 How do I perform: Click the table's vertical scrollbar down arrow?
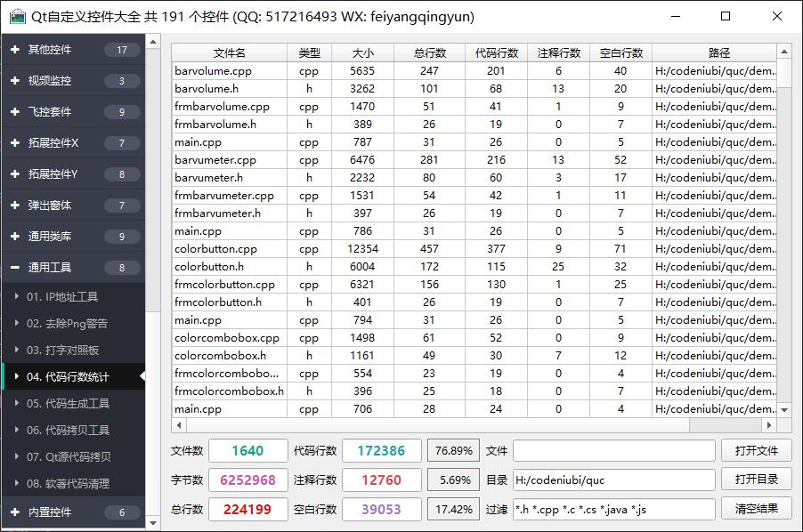784,410
